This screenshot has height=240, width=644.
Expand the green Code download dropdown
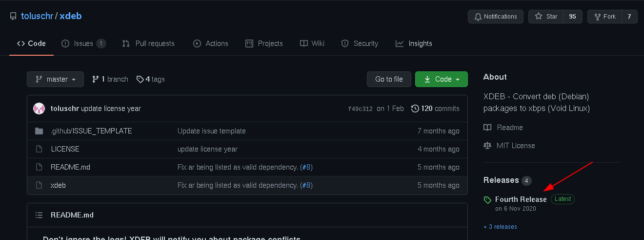click(x=442, y=79)
